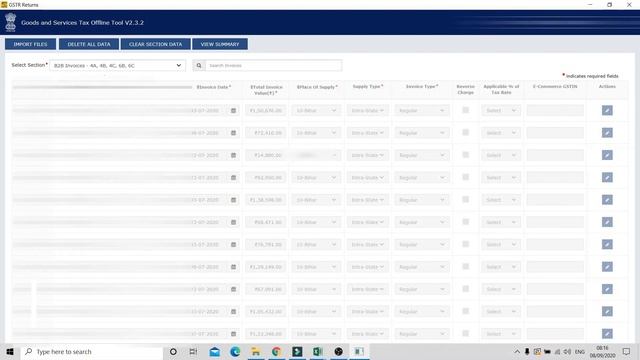This screenshot has width=640, height=360.
Task: Open Task View on the taskbar
Action: coord(193,351)
